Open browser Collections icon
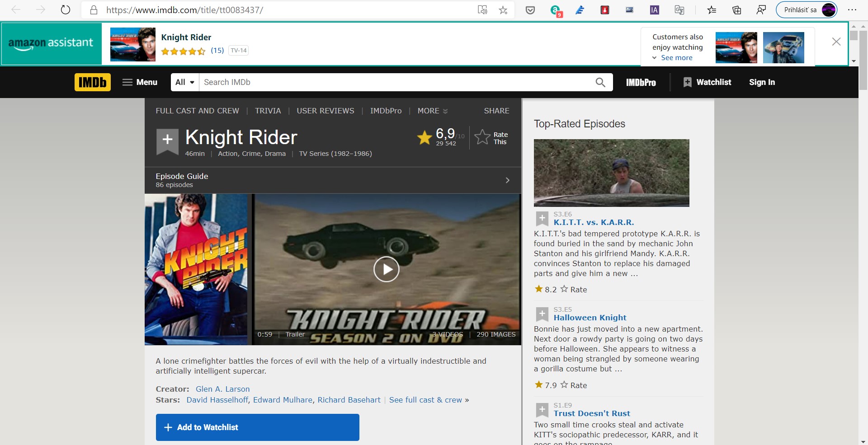The width and height of the screenshot is (868, 445). click(x=736, y=10)
